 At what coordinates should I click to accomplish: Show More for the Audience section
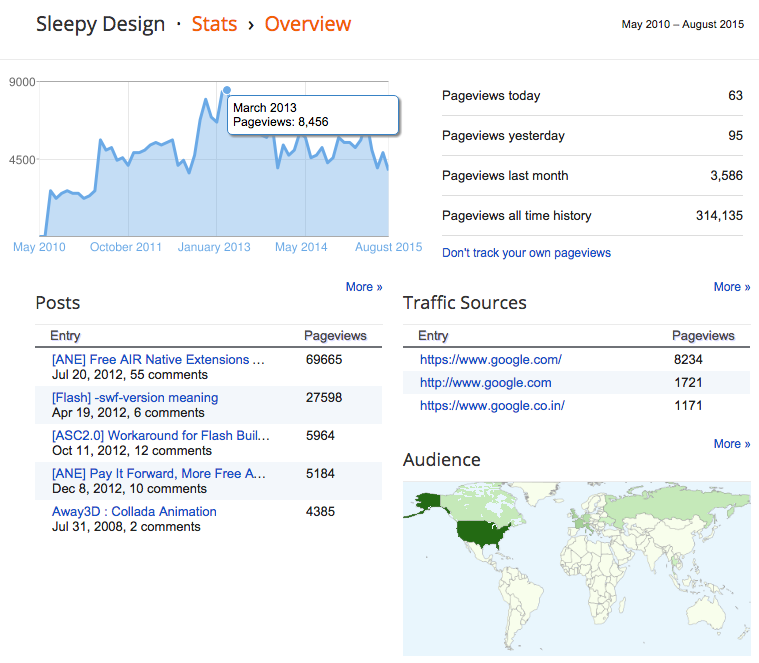[x=732, y=444]
